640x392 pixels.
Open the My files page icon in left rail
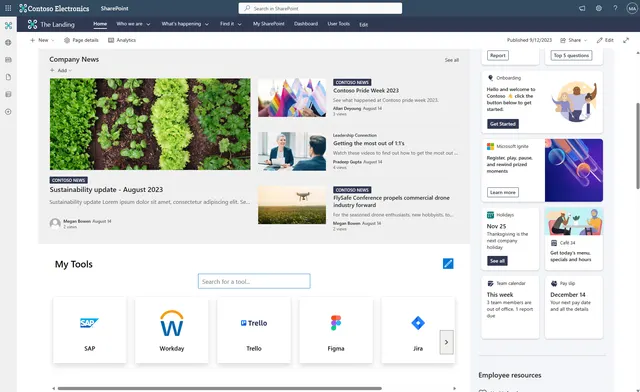click(x=8, y=77)
